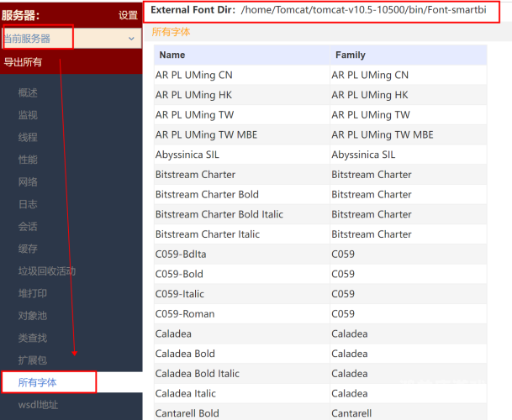Open the 堆打印 heap dump item
Screen dimensions: 512x420
coord(33,293)
